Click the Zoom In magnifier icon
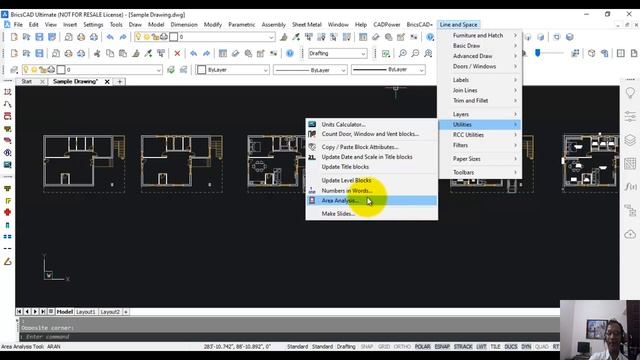Image resolution: width=640 pixels, height=360 pixels. (x=402, y=53)
